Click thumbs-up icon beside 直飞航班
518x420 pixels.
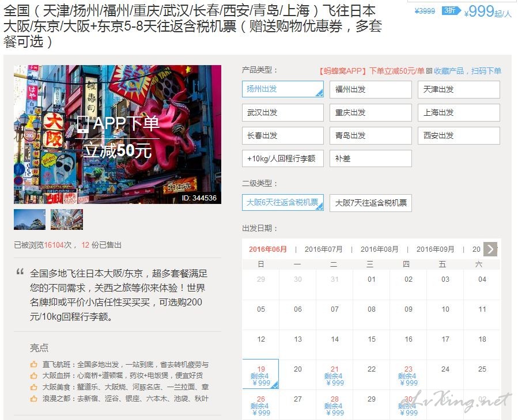(33, 365)
